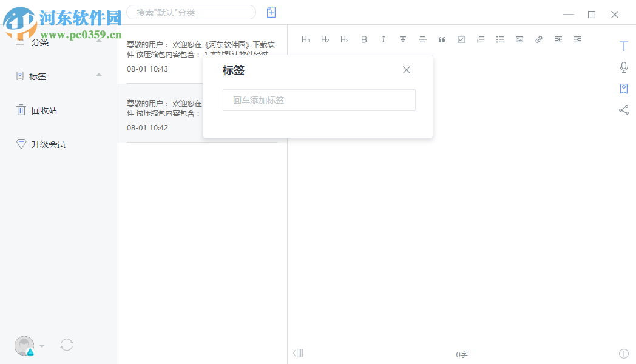Toggle the bookmark/tag panel icon
Screen dimensions: 636x364
[623, 89]
